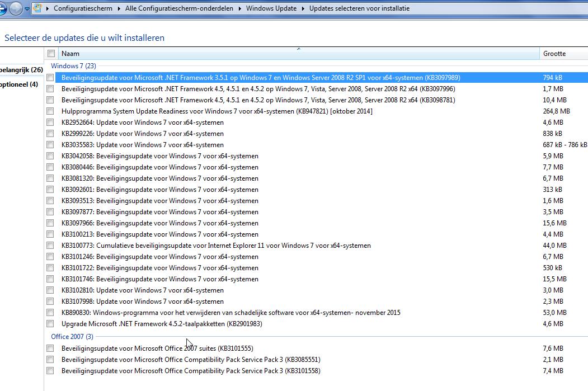The height and width of the screenshot is (391, 588).
Task: Open Updates selecteren voor installatie breadcrumb
Action: point(359,8)
